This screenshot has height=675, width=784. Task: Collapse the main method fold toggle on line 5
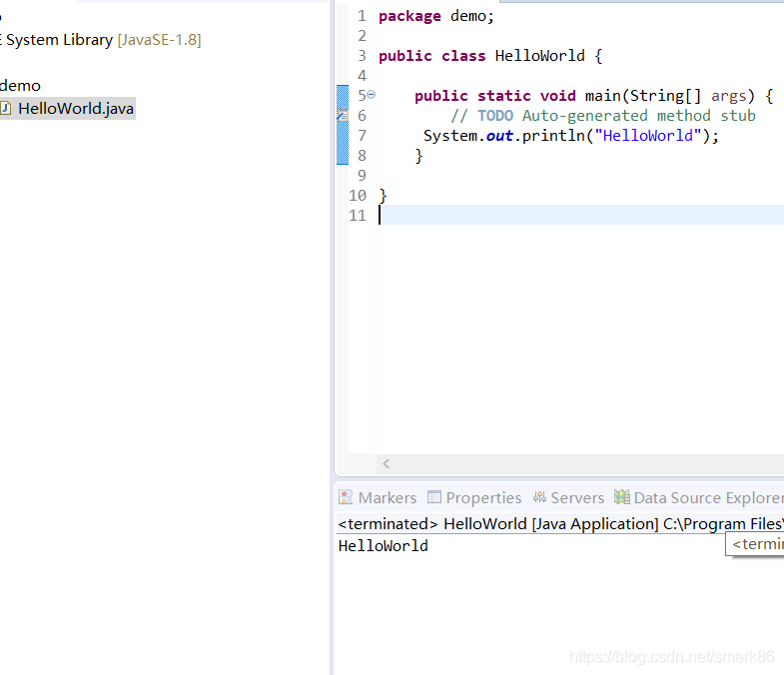point(371,95)
